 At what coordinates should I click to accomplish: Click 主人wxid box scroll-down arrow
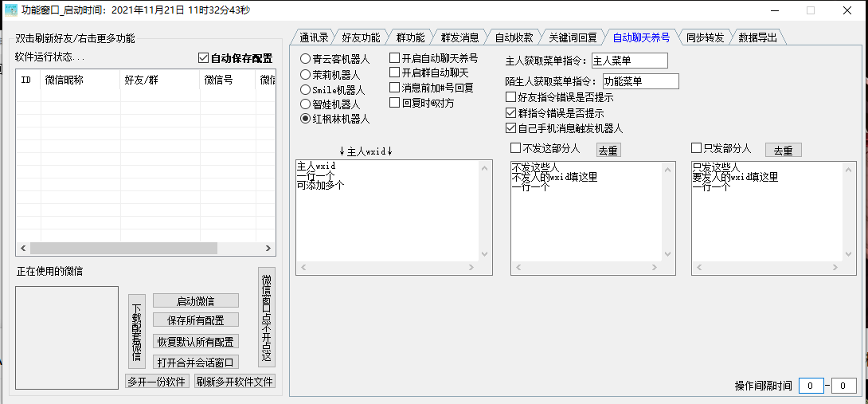click(x=485, y=254)
